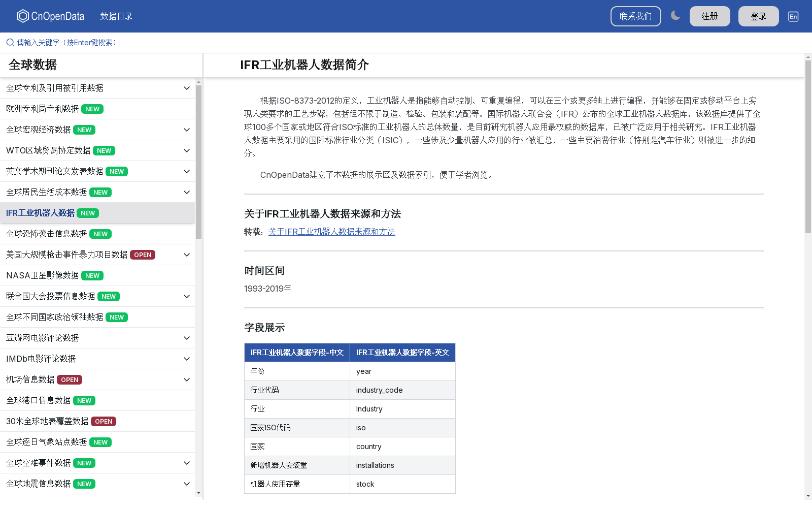Click the 联系我们 button
The height and width of the screenshot is (508, 812).
click(x=635, y=16)
